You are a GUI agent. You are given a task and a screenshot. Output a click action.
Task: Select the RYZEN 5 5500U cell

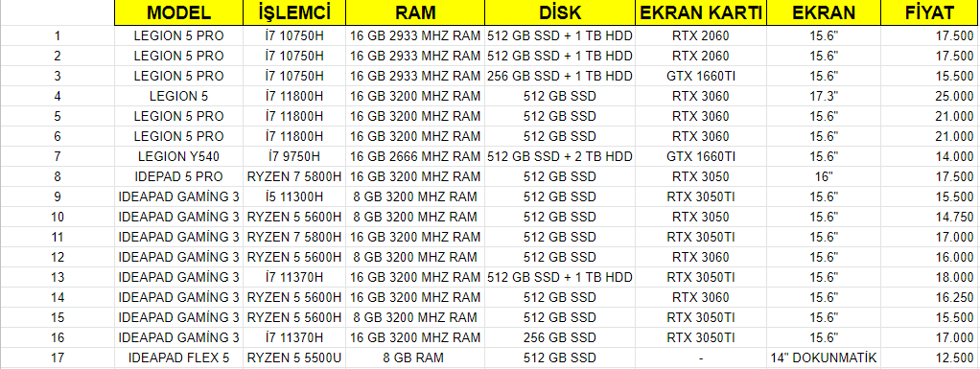294,357
